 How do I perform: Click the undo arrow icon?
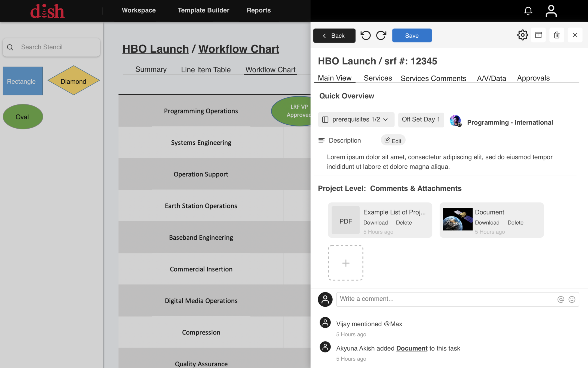click(366, 35)
